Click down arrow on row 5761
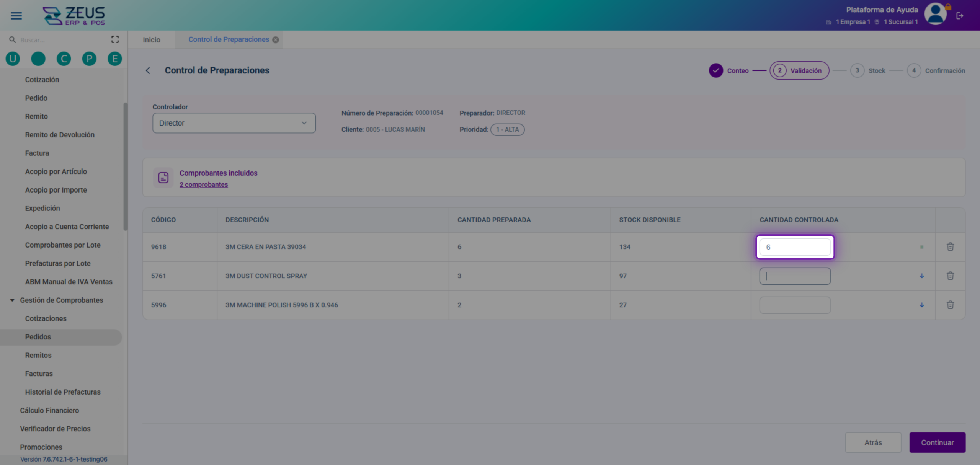Viewport: 980px width, 465px height. pyautogui.click(x=922, y=276)
